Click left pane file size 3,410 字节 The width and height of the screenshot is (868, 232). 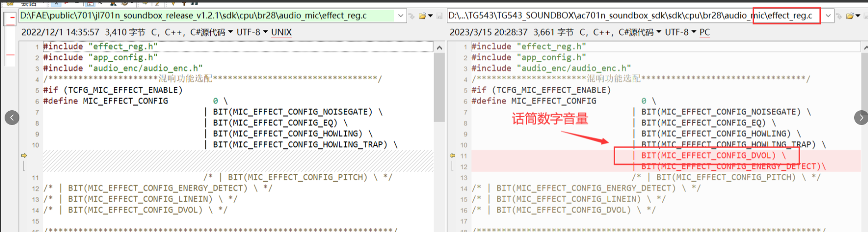(x=125, y=32)
